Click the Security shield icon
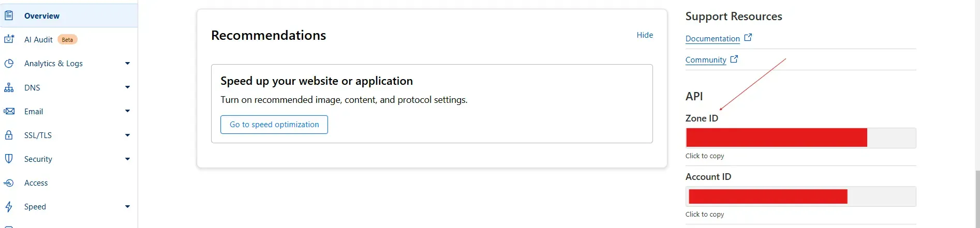 pos(9,159)
